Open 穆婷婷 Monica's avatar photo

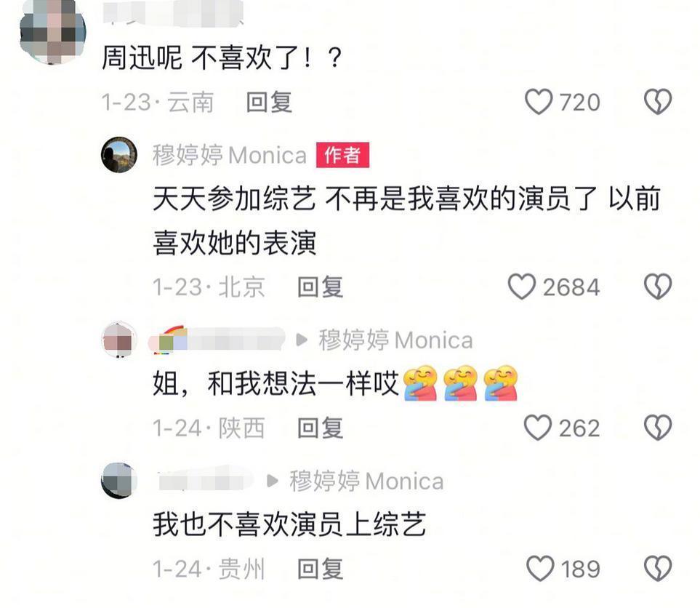tap(118, 155)
